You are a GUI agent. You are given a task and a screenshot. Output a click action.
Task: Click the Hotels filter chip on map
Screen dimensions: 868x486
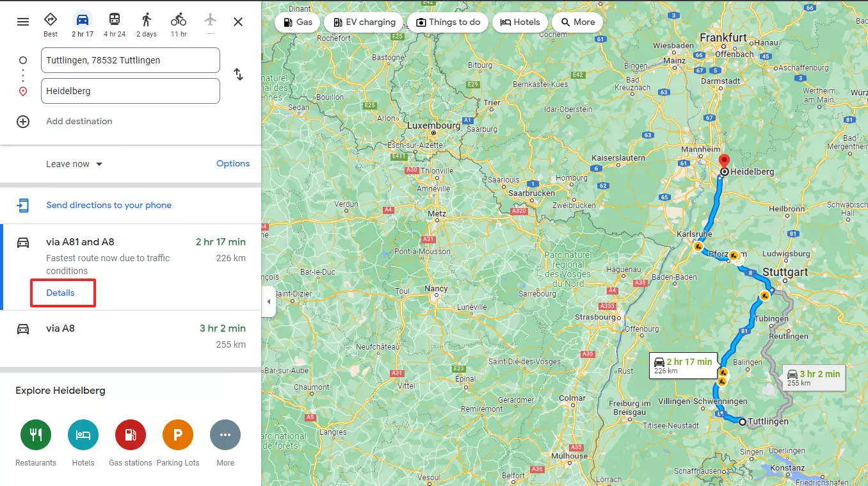pyautogui.click(x=520, y=22)
